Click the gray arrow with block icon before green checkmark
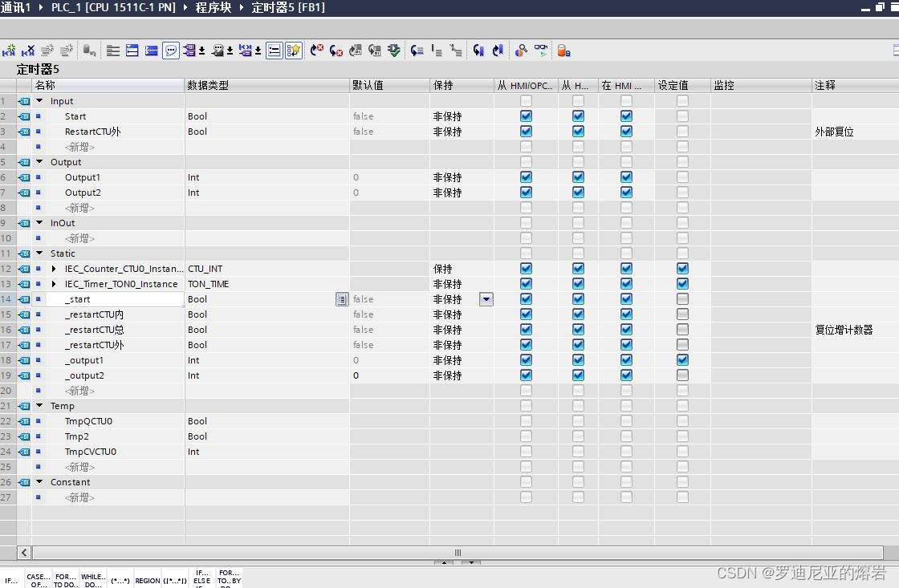899x588 pixels. (x=374, y=51)
